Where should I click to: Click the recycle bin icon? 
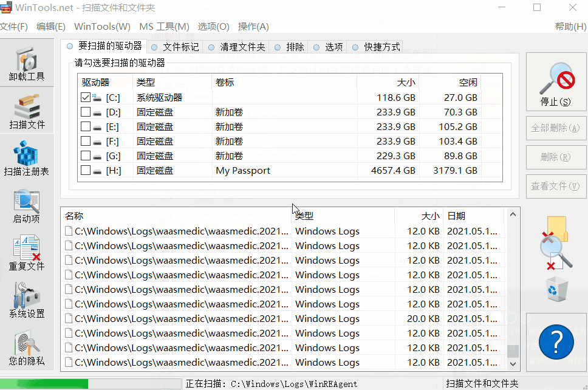tap(556, 290)
